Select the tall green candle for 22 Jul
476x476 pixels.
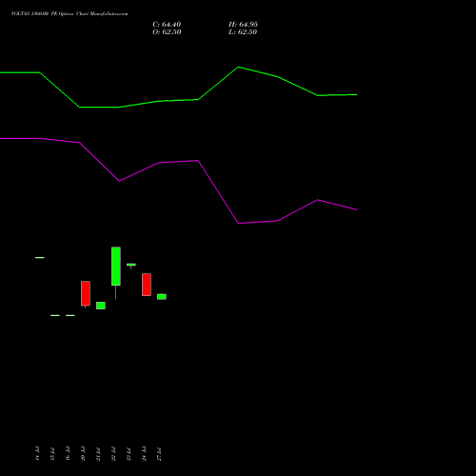(116, 266)
